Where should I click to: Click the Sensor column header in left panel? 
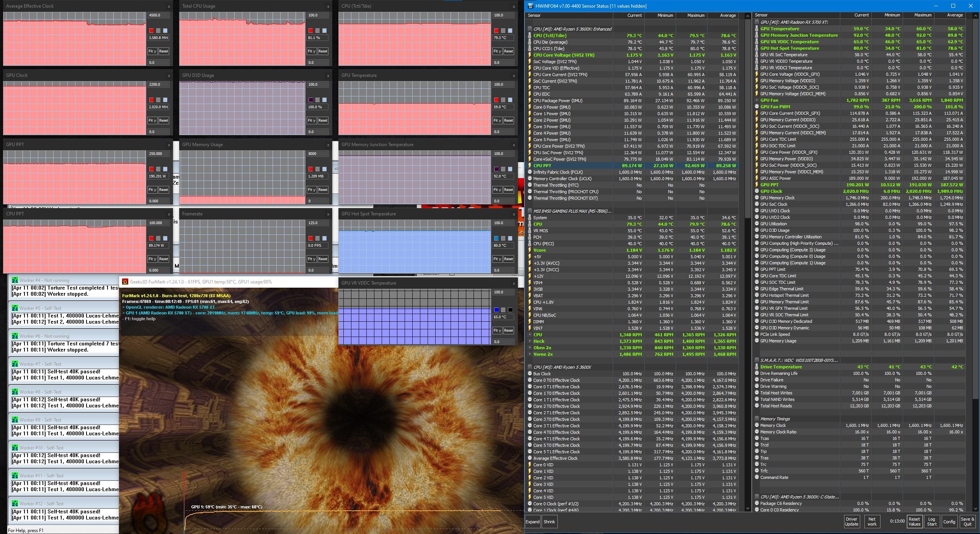(x=570, y=15)
